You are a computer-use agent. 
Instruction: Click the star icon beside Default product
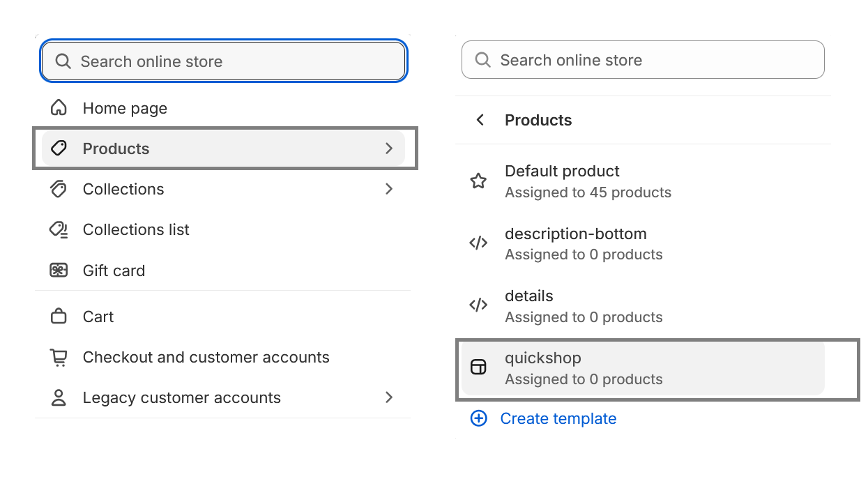coord(478,181)
